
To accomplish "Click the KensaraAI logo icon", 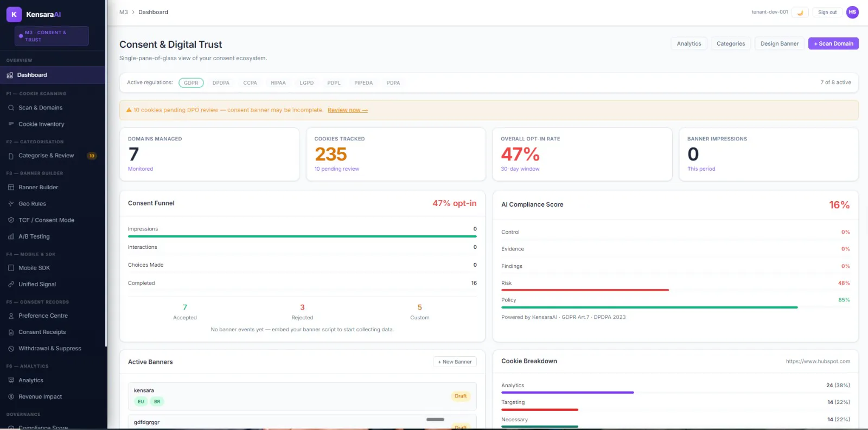I will pyautogui.click(x=14, y=14).
